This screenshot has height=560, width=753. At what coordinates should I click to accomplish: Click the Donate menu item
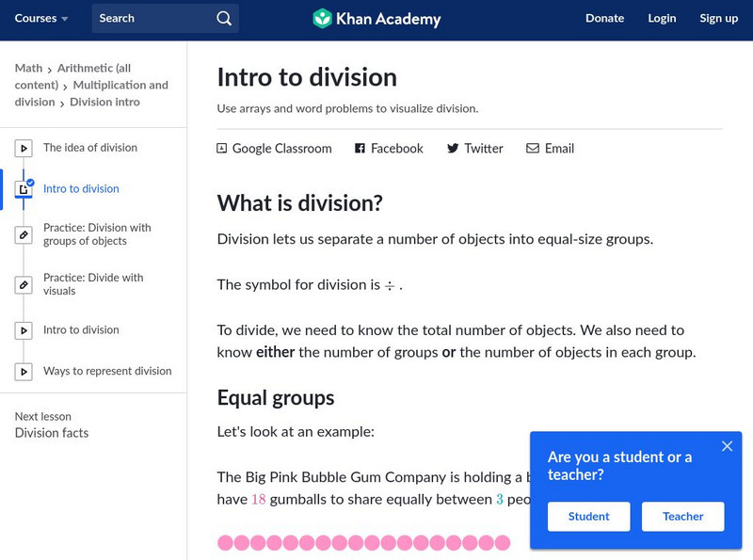(x=604, y=18)
